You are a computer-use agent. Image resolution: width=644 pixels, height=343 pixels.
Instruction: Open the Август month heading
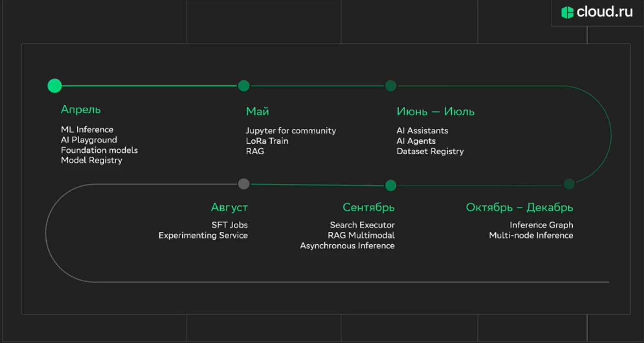[x=229, y=208]
